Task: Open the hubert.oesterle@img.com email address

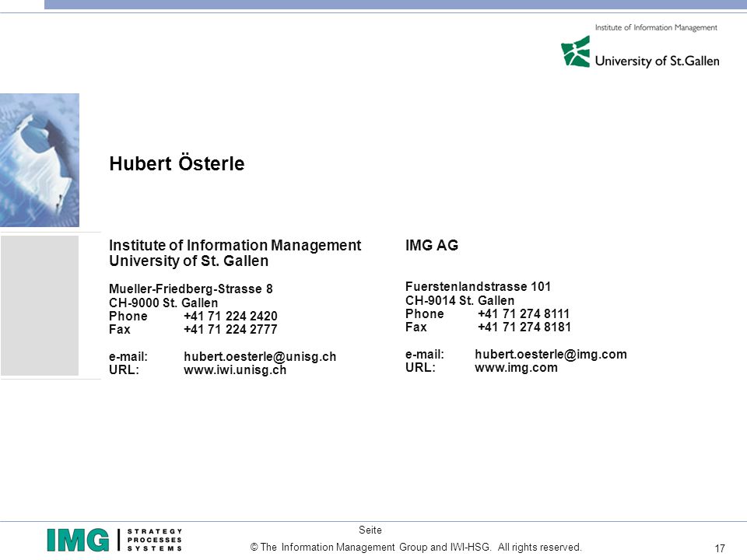Action: (551, 355)
